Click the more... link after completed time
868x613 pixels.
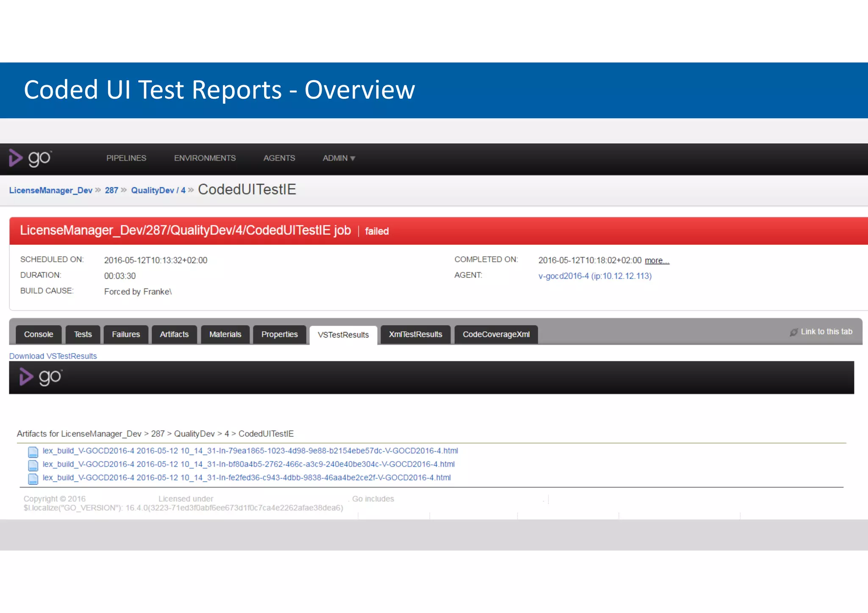(657, 261)
